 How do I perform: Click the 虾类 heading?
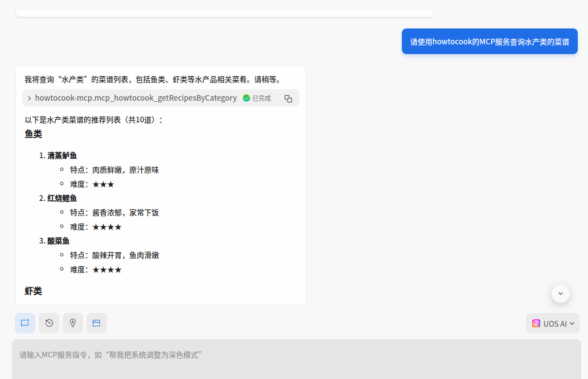tap(34, 291)
